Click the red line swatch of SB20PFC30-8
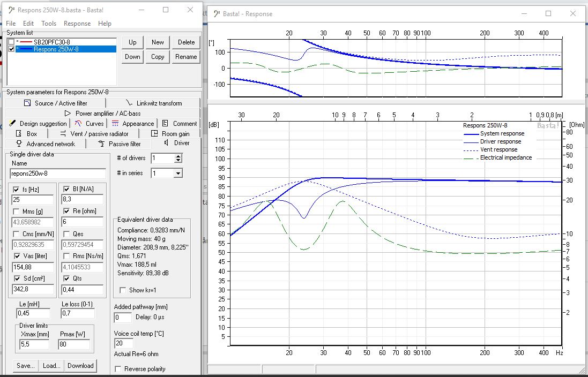 point(25,42)
